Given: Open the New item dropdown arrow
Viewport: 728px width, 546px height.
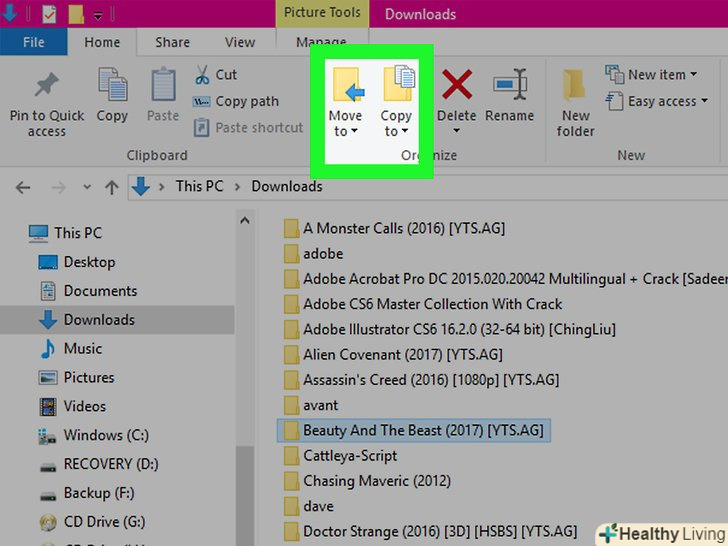Looking at the screenshot, I should [694, 74].
